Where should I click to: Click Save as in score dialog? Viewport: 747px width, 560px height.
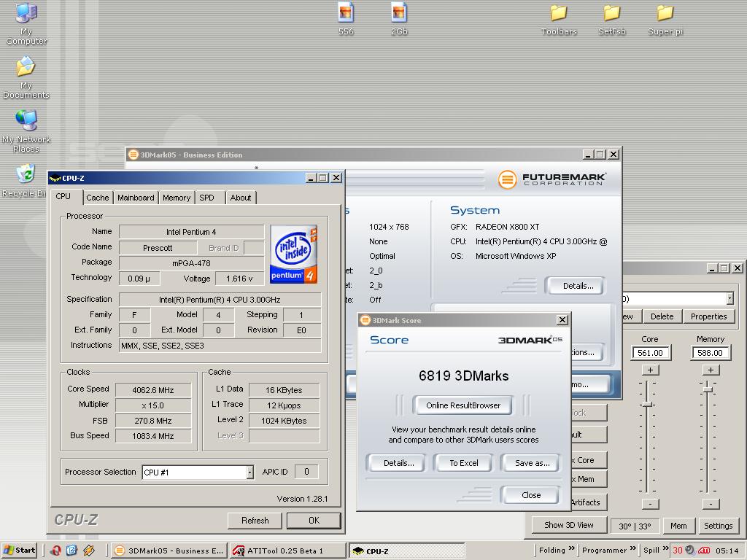532,463
